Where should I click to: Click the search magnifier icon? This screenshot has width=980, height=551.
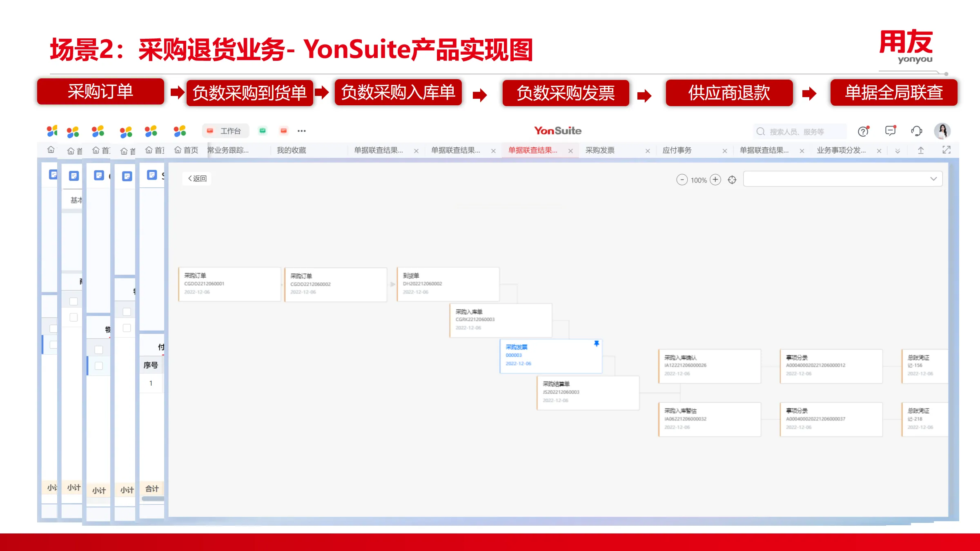pos(760,131)
